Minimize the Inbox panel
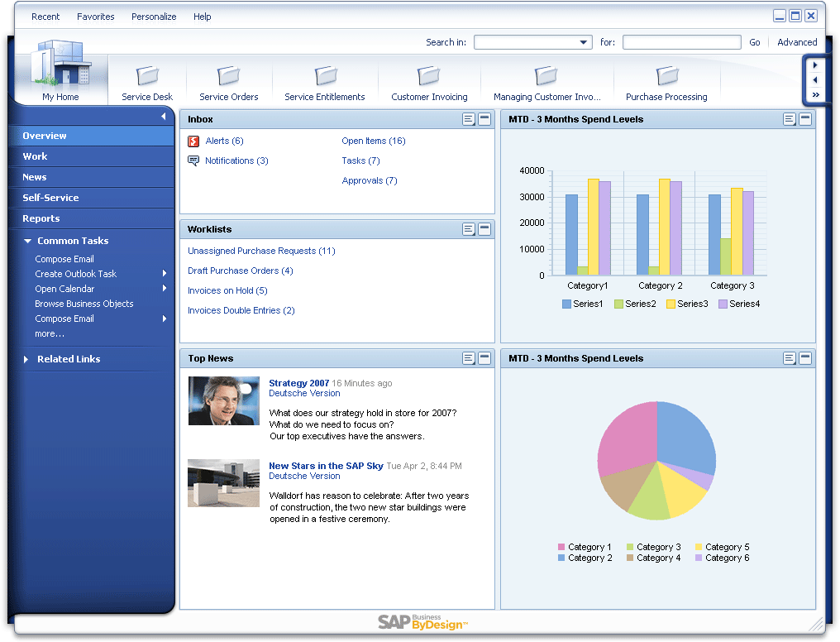Image resolution: width=840 pixels, height=642 pixels. coord(484,119)
